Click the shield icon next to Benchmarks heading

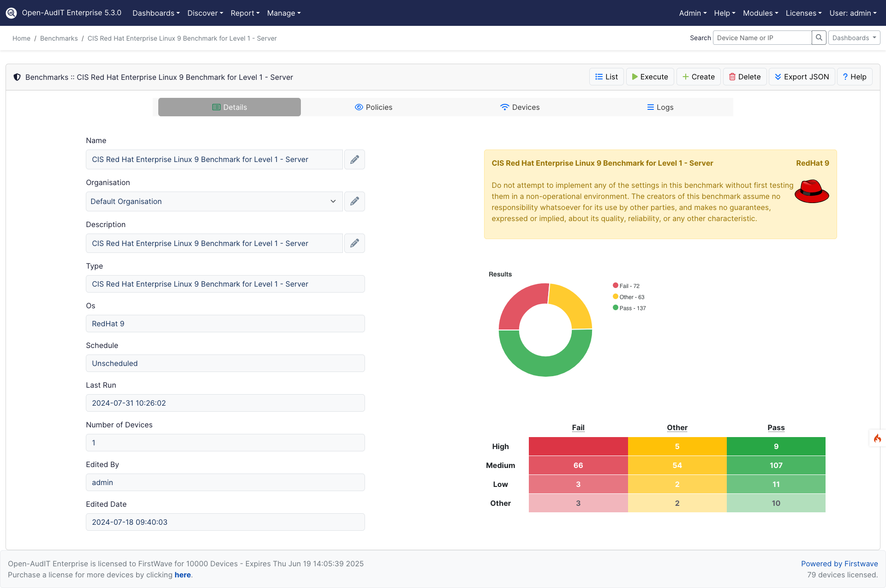17,77
